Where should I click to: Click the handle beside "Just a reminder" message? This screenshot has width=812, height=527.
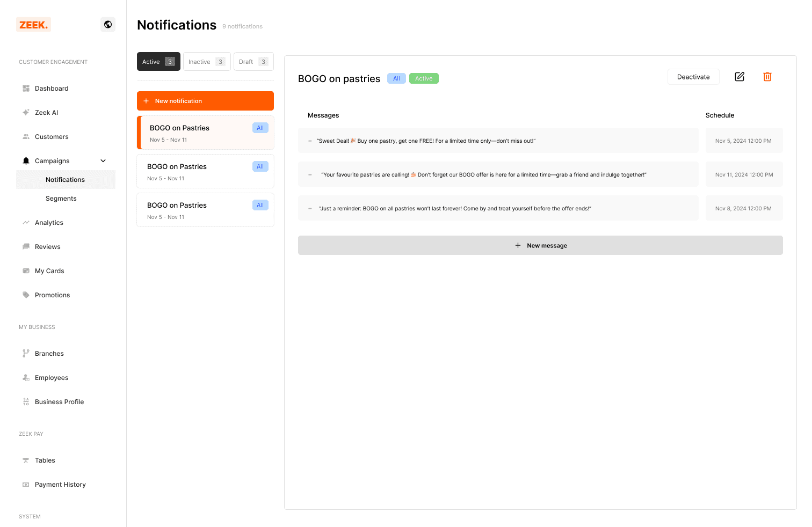(x=310, y=209)
